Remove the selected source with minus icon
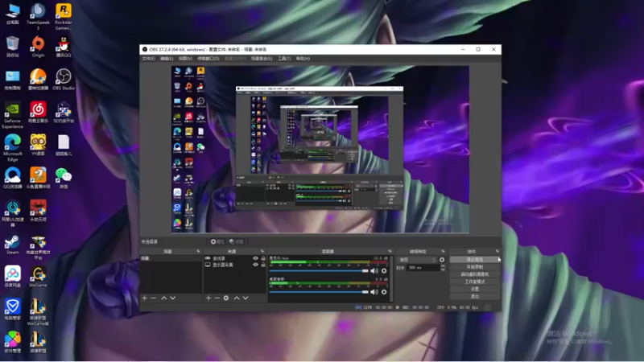644x362 pixels. (x=217, y=298)
